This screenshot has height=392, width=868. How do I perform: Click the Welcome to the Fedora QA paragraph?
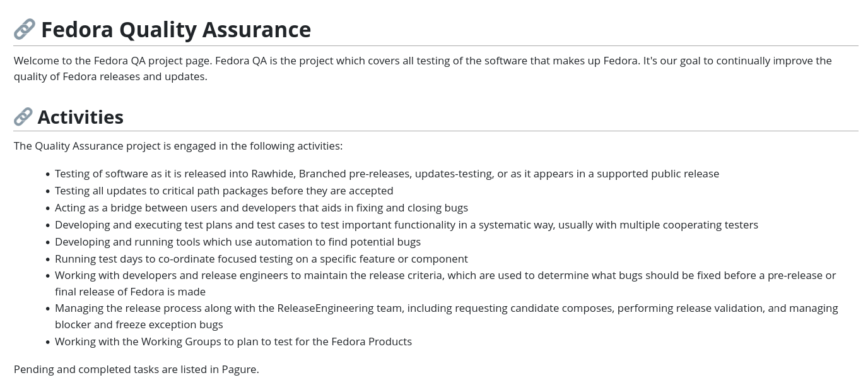(x=423, y=68)
